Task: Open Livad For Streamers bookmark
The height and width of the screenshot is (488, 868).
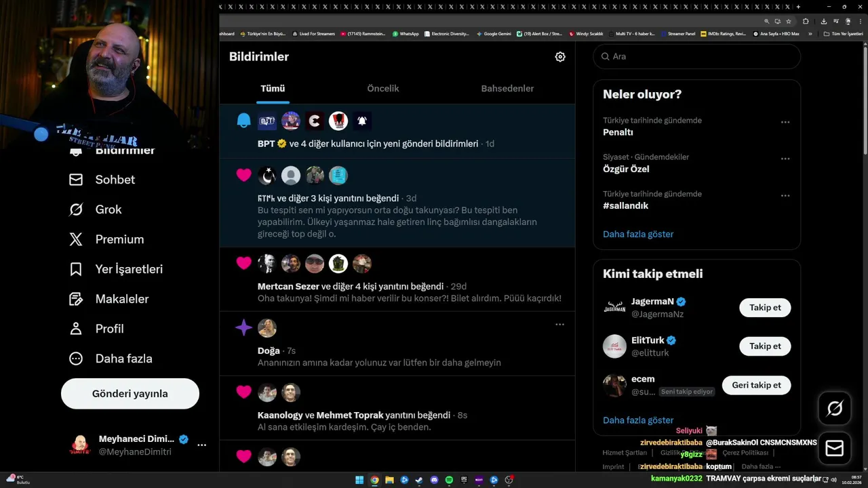Action: pyautogui.click(x=313, y=34)
